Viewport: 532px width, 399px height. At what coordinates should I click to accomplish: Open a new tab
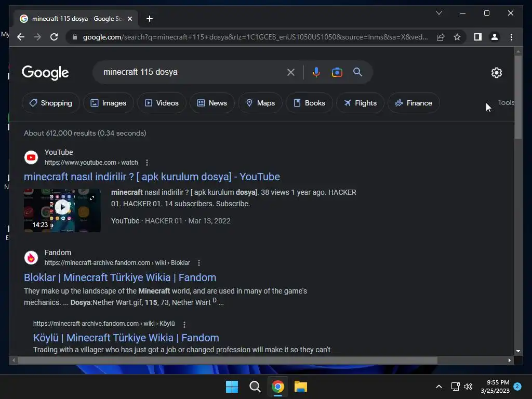[149, 19]
